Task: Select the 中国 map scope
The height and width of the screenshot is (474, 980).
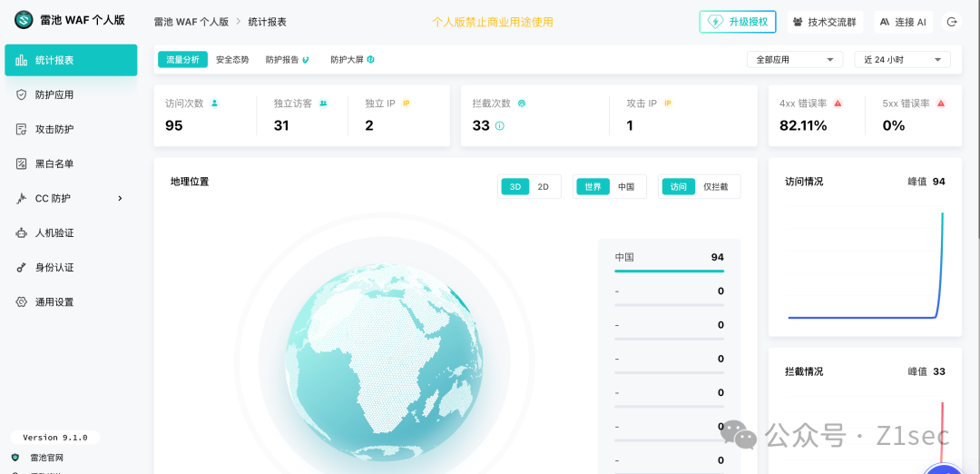Action: coord(626,186)
